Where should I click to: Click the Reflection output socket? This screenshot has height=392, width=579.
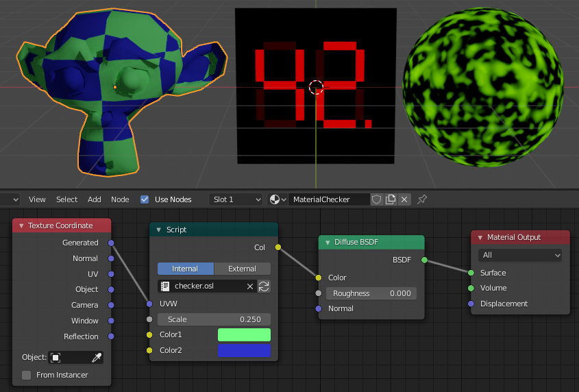pos(111,336)
